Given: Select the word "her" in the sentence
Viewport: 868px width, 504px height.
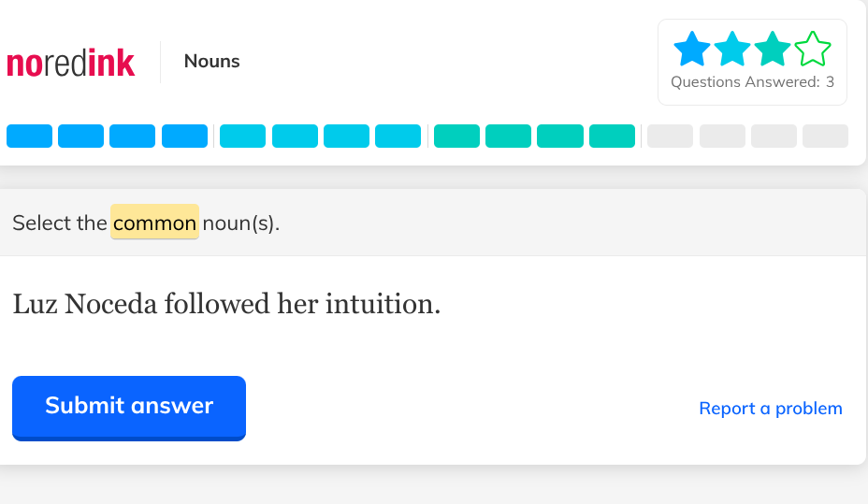Looking at the screenshot, I should click(x=297, y=304).
